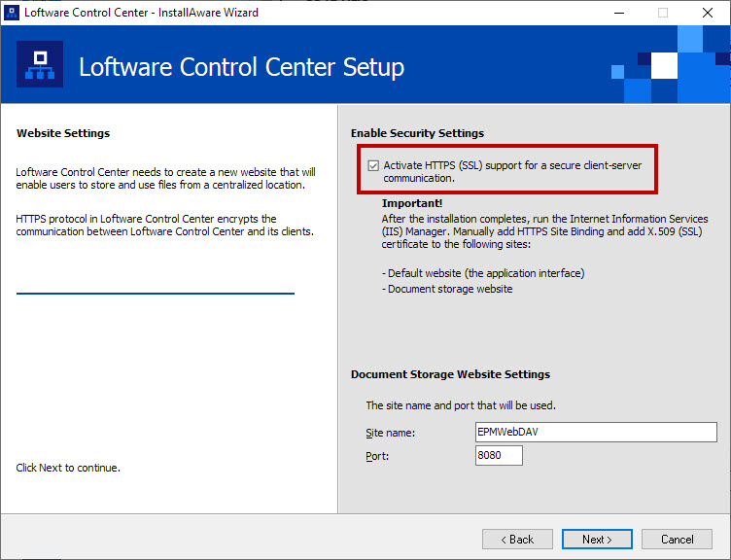Focus the Site name input field
Screen dimensions: 731x560
pyautogui.click(x=596, y=433)
